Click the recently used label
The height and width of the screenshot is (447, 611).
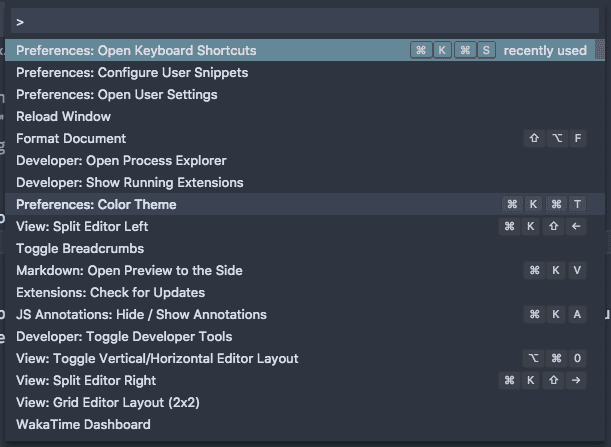545,51
